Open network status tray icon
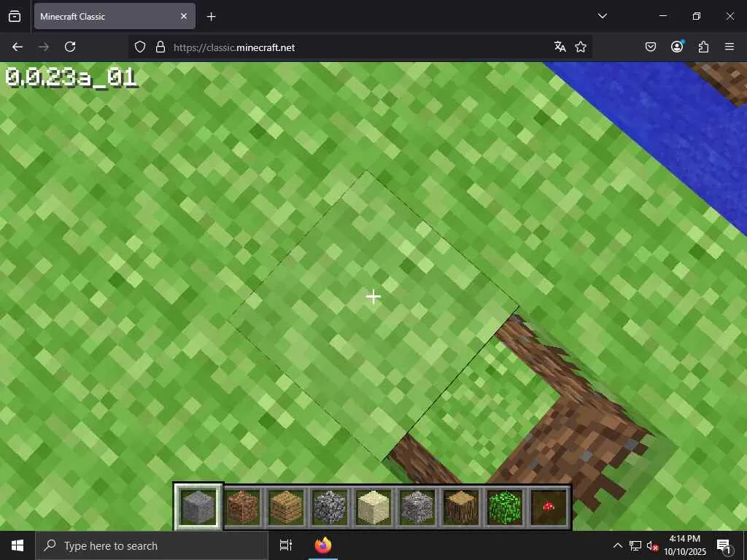This screenshot has width=747, height=560. click(635, 545)
